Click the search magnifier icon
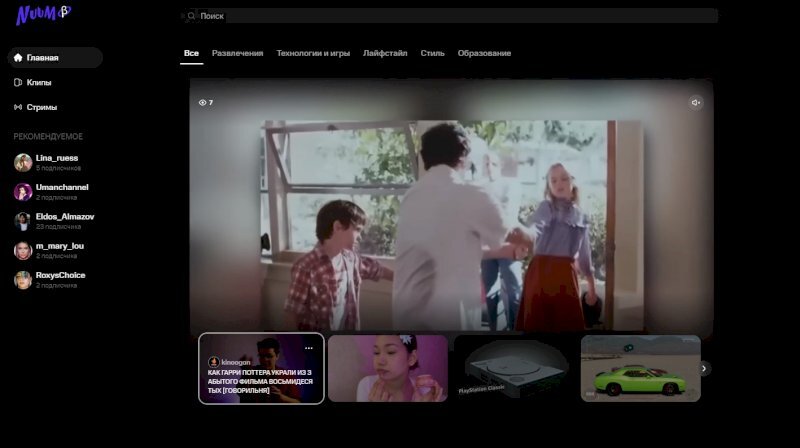800x448 pixels. pos(191,16)
